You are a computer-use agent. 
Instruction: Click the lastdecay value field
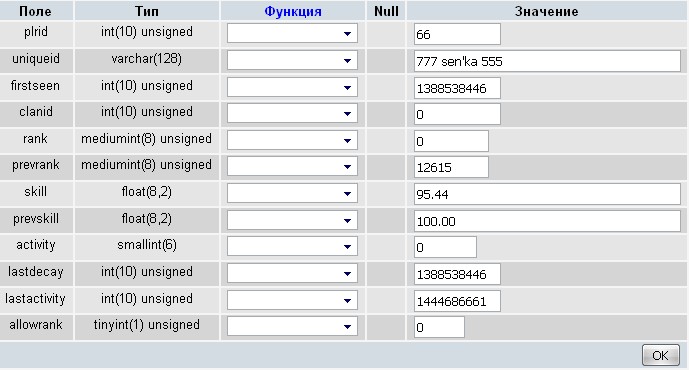tap(457, 274)
